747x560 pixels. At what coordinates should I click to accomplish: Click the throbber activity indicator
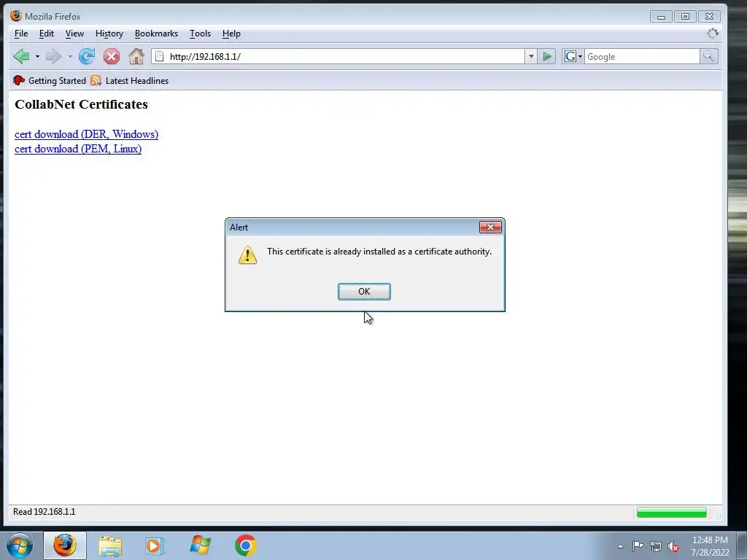tap(712, 34)
